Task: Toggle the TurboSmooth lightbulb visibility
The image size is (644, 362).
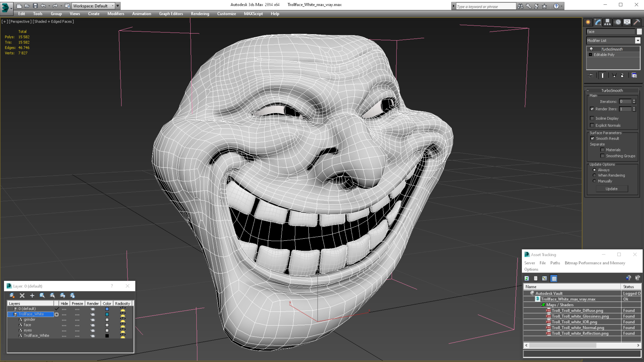Action: [591, 49]
